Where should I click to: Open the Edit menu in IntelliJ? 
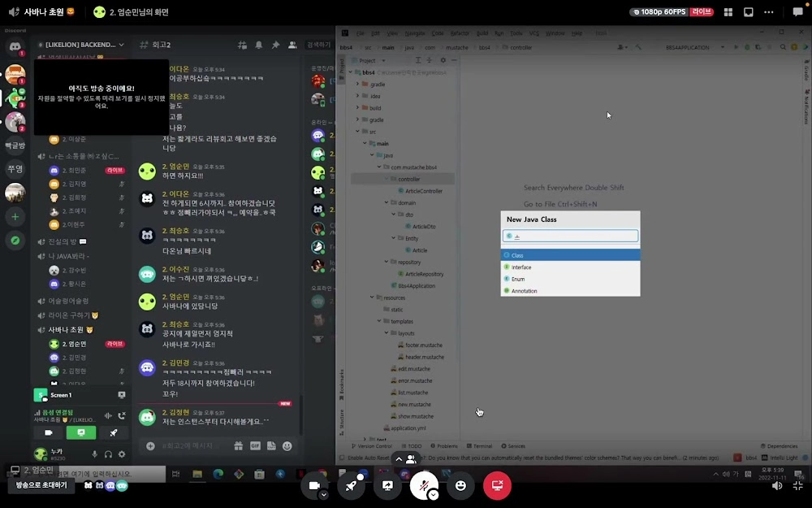pyautogui.click(x=375, y=33)
